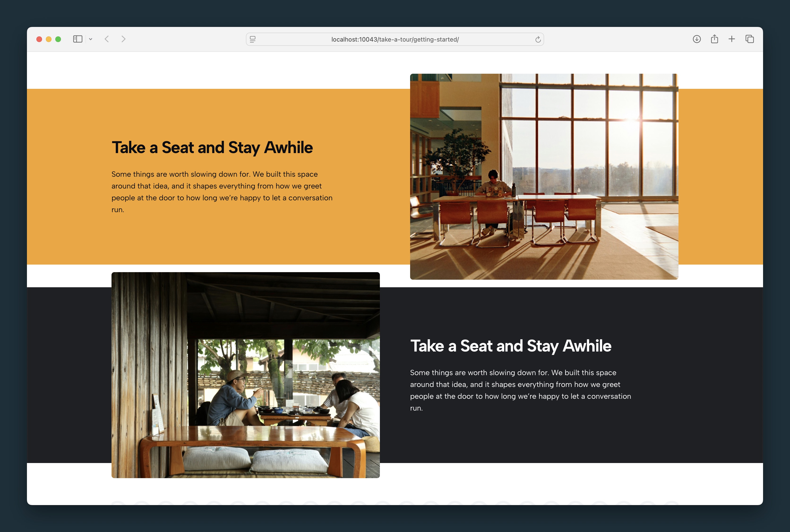Enter full screen with the green button

[58, 39]
